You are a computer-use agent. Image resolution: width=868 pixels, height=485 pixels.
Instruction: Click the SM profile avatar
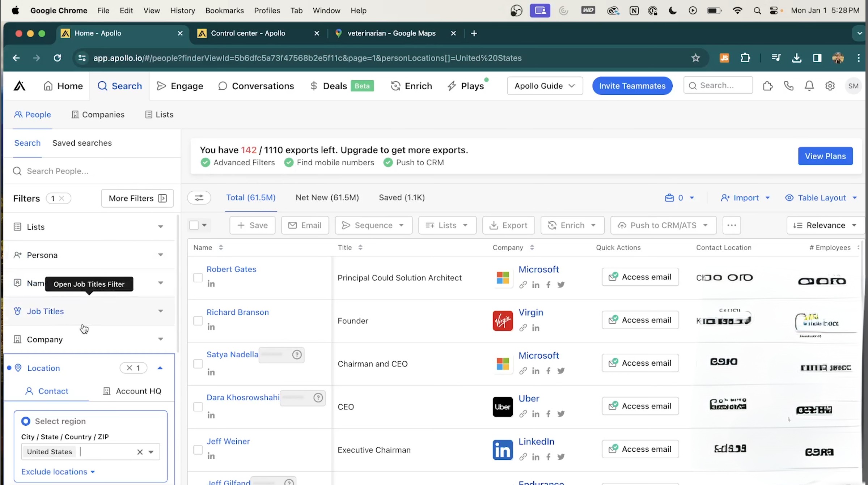pos(853,86)
